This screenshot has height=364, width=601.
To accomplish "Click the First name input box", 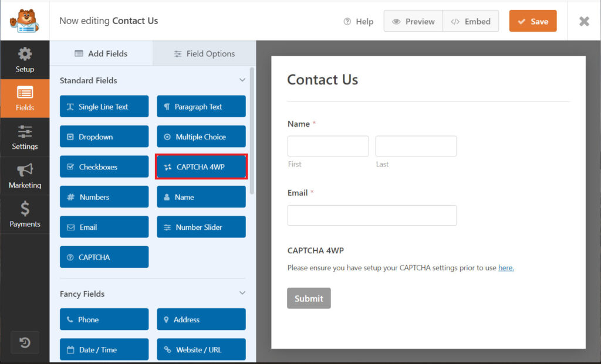I will pos(327,145).
